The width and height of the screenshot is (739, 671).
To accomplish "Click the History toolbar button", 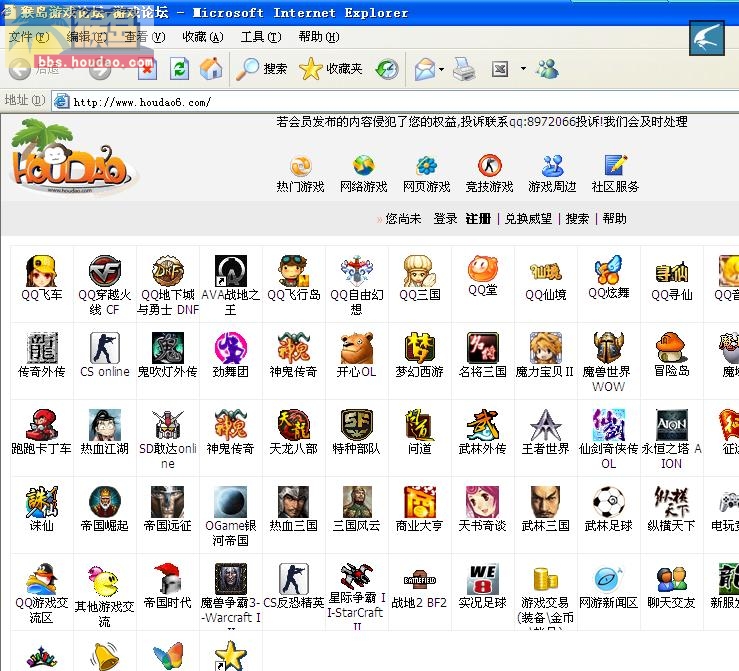I will point(387,69).
